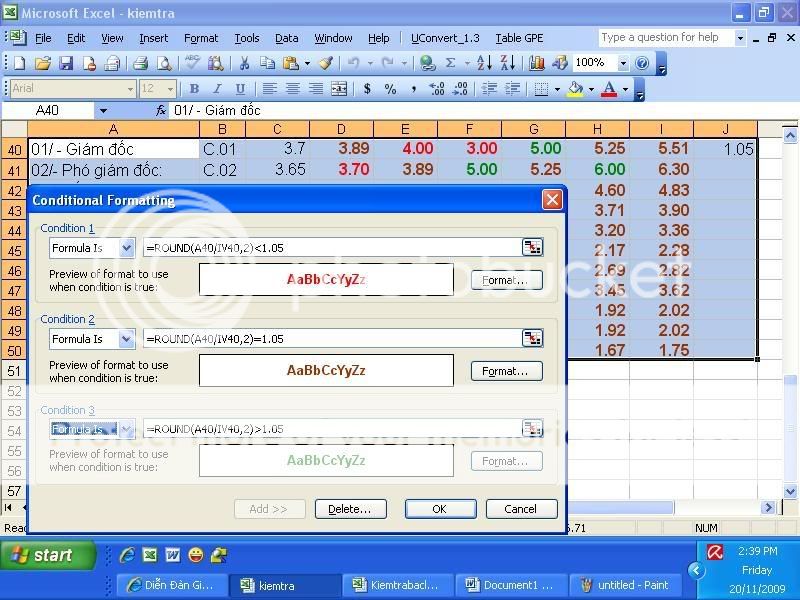
Task: Sort data ascending
Action: click(484, 63)
